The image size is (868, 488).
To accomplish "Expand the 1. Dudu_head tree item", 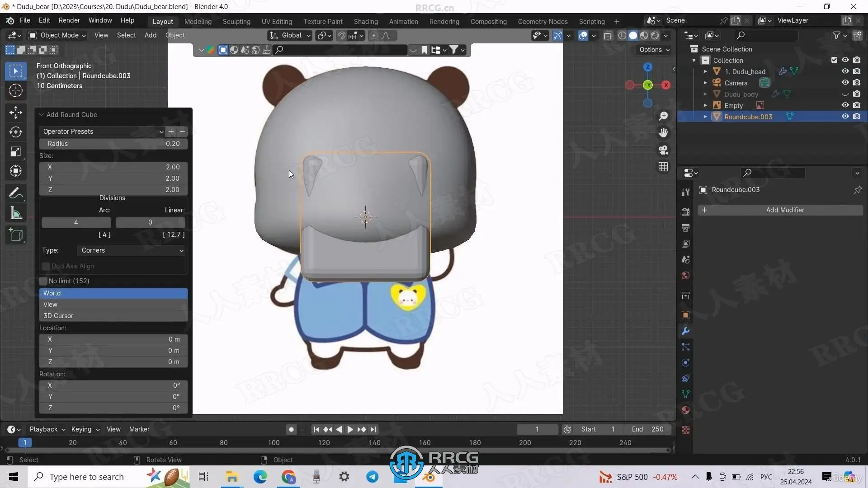I will (705, 71).
